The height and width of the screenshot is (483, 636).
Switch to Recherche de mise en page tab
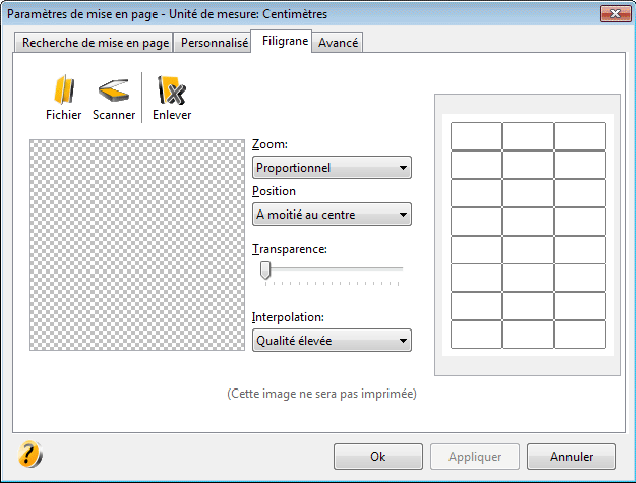(x=95, y=43)
